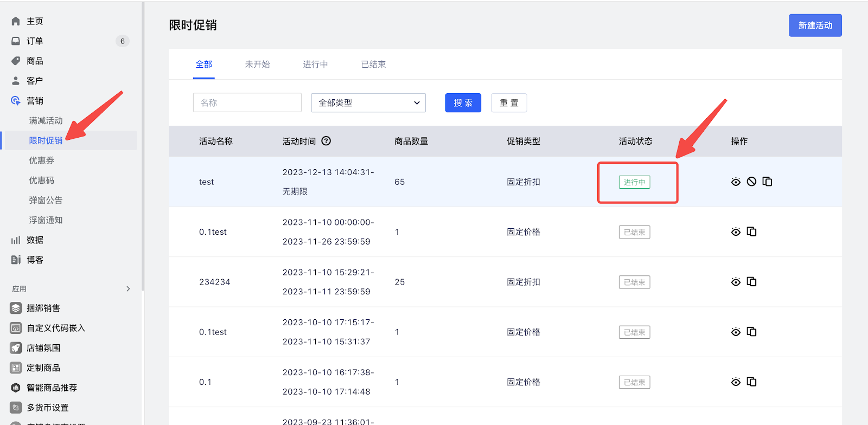Click the 限时促销 page title
868x425 pixels.
(x=193, y=25)
